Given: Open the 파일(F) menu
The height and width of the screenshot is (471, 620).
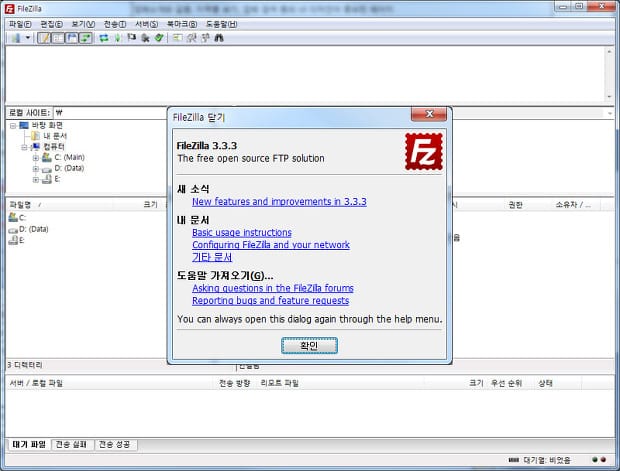Looking at the screenshot, I should click(x=20, y=25).
